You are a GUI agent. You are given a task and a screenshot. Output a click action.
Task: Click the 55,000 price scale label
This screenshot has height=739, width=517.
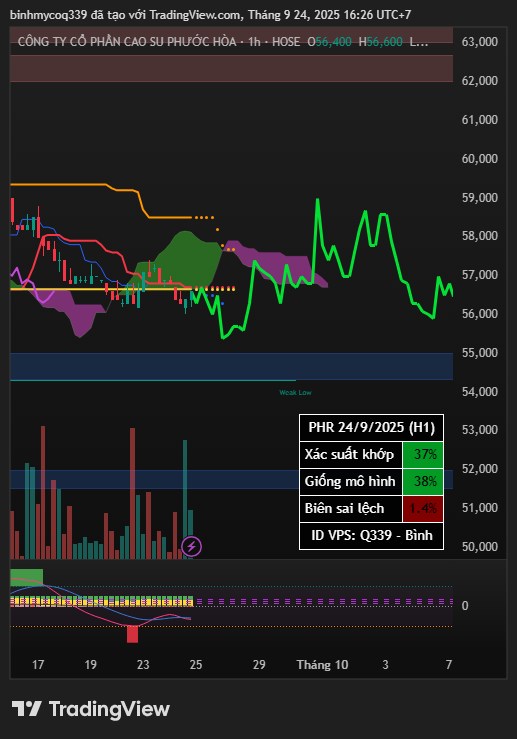pos(479,353)
